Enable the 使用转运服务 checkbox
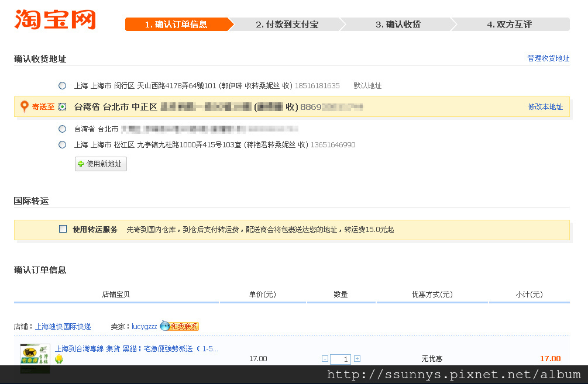 [x=63, y=229]
